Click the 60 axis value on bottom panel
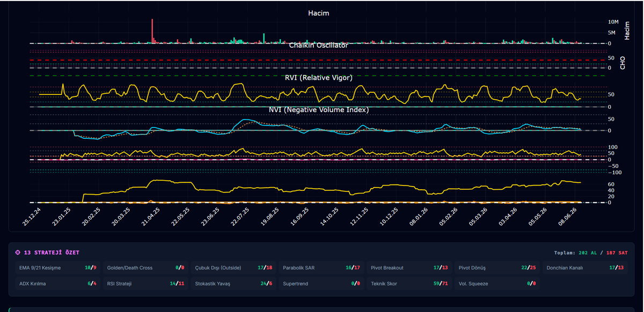Image resolution: width=644 pixels, height=312 pixels. click(x=611, y=184)
